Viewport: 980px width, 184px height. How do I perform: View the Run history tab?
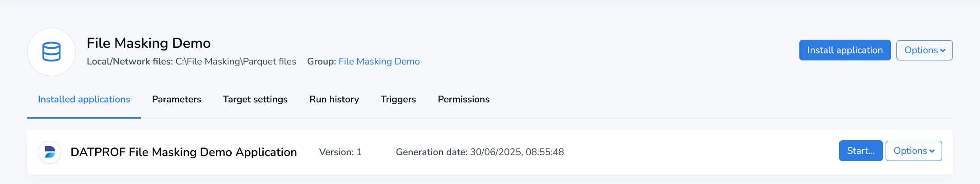334,100
